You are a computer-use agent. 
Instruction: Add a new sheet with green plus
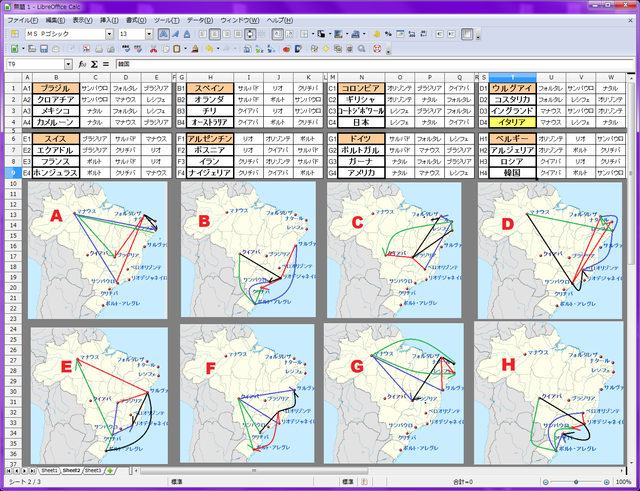(x=109, y=471)
